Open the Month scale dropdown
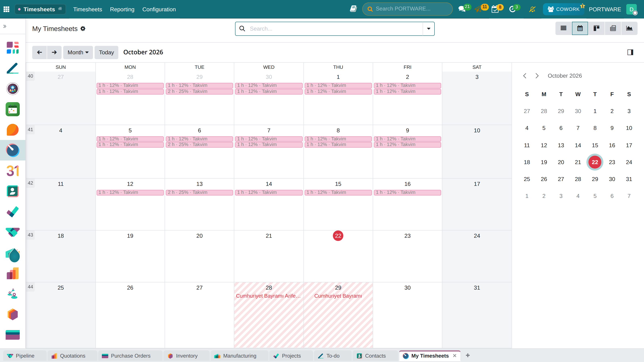This screenshot has height=362, width=644. point(78,52)
